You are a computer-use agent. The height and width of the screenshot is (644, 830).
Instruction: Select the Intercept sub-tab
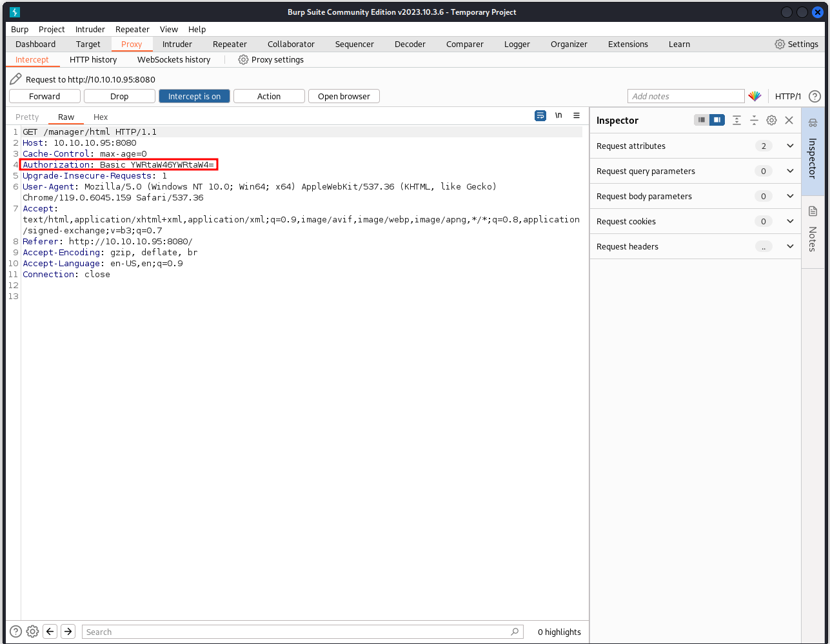(32, 59)
